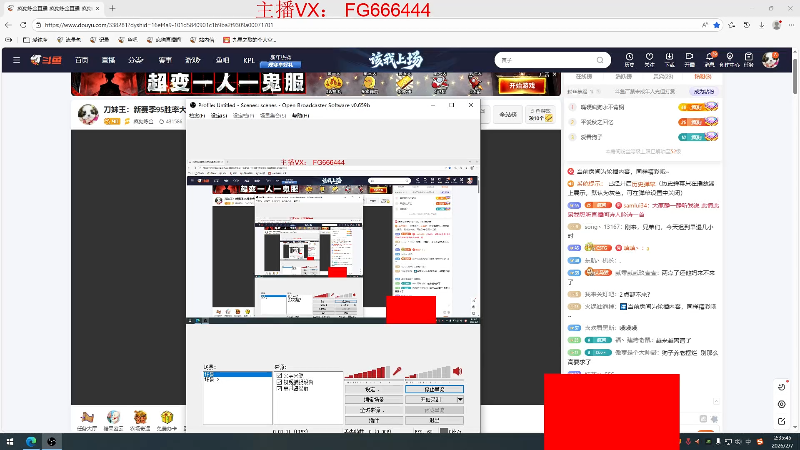Select the highlighted scene in OBS scenes list

(238, 374)
